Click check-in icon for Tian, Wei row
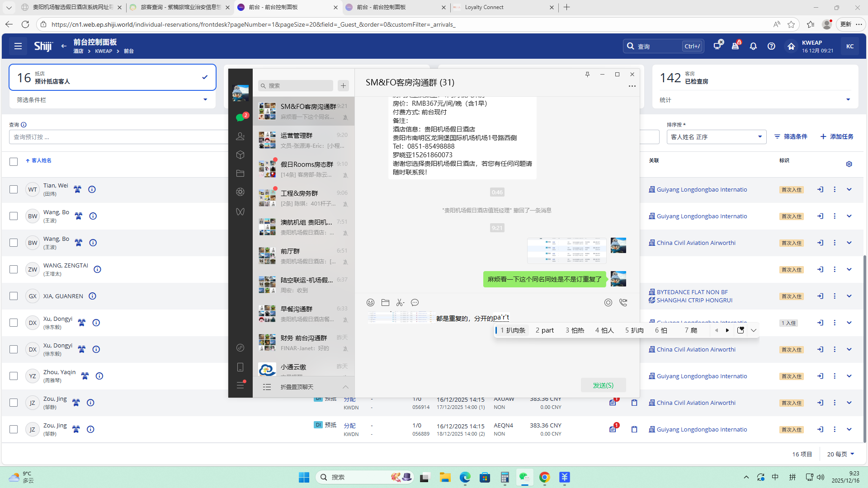This screenshot has height=488, width=868. [x=820, y=190]
